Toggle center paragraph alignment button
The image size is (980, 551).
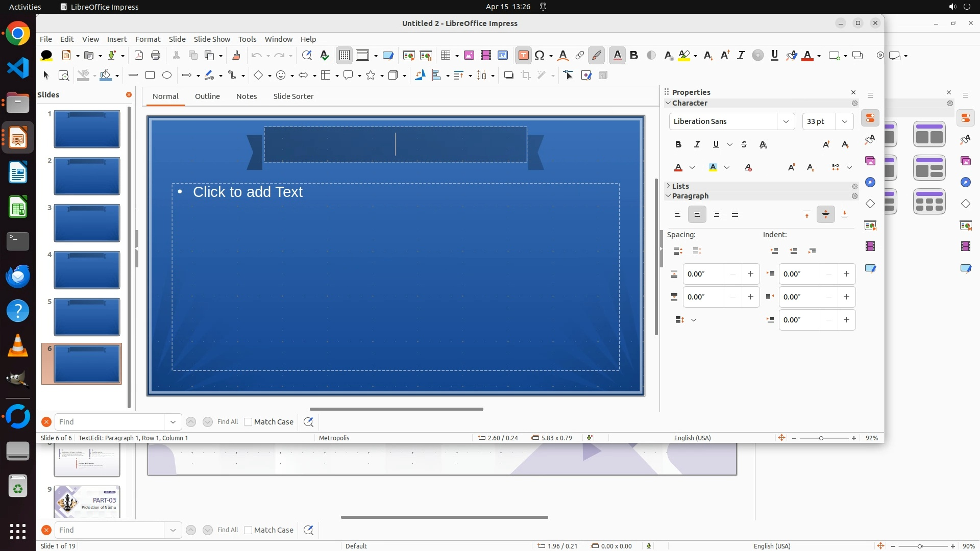[x=697, y=215]
